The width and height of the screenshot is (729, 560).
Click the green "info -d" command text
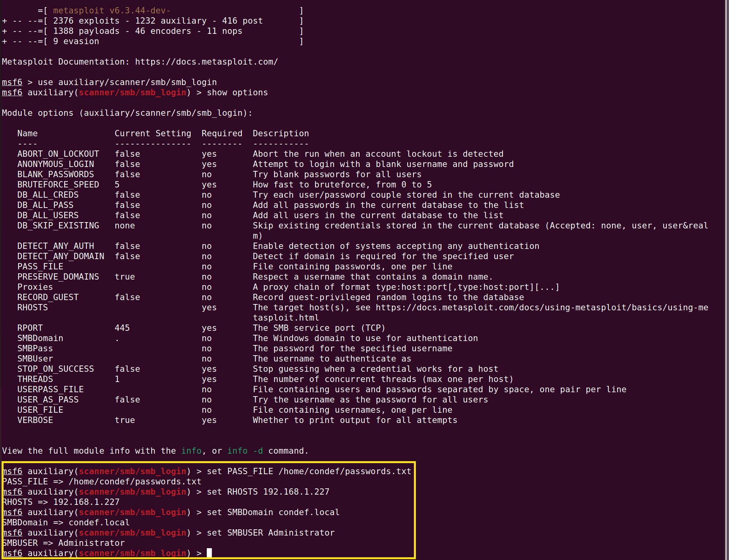(x=245, y=451)
